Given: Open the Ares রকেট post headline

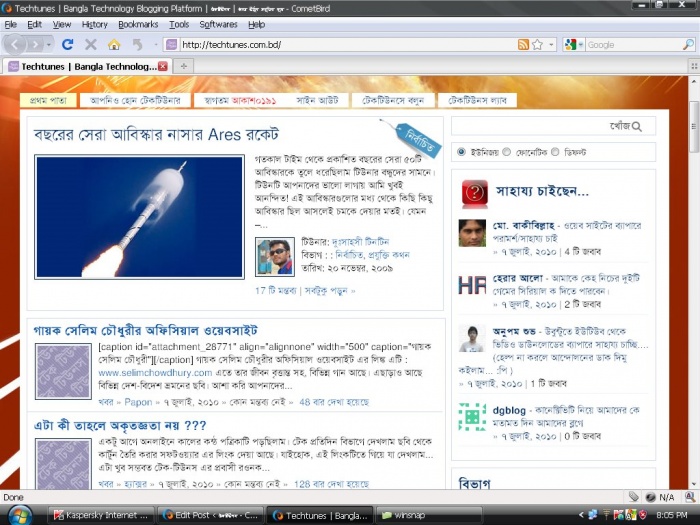Looking at the screenshot, I should click(156, 134).
